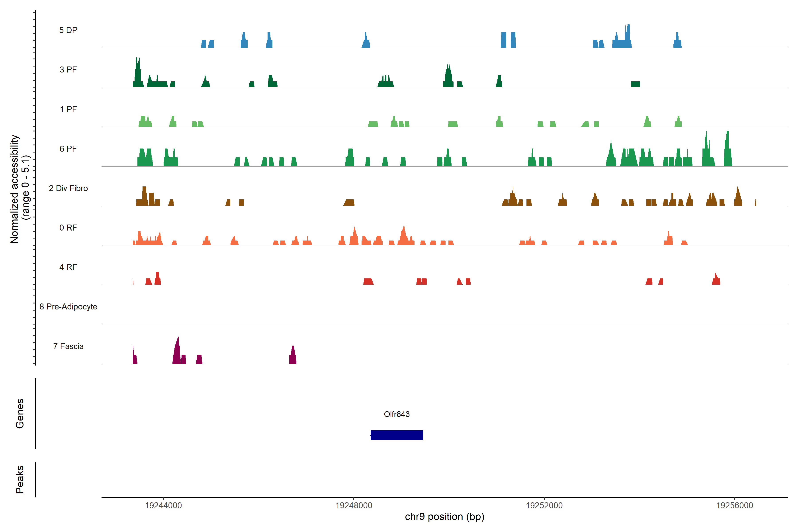Viewport: 798px width, 532px height.
Task: Select the 8 Pre-Adipocyte label
Action: pyautogui.click(x=68, y=307)
